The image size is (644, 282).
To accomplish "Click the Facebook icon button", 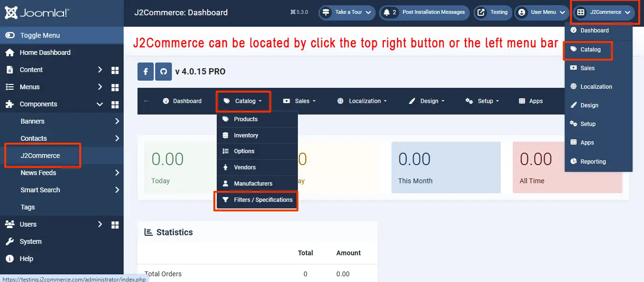I will click(146, 72).
